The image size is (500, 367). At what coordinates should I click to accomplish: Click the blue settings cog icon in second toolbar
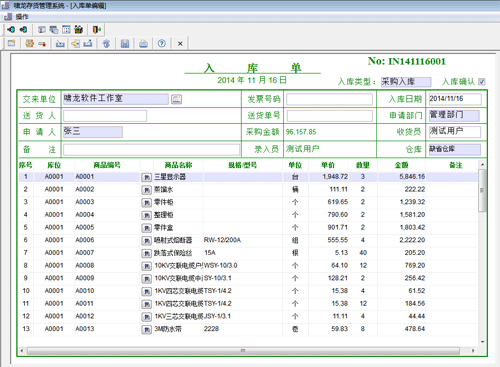106,43
